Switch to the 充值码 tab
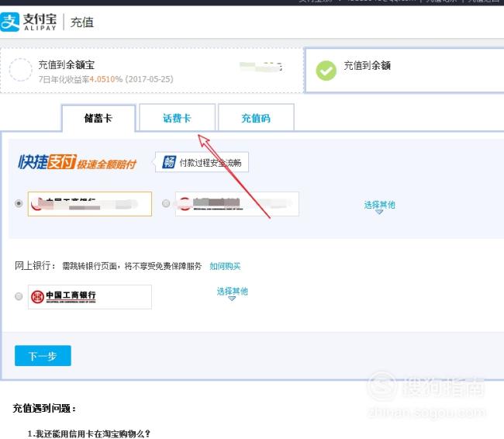The width and height of the screenshot is (504, 439). click(x=256, y=118)
